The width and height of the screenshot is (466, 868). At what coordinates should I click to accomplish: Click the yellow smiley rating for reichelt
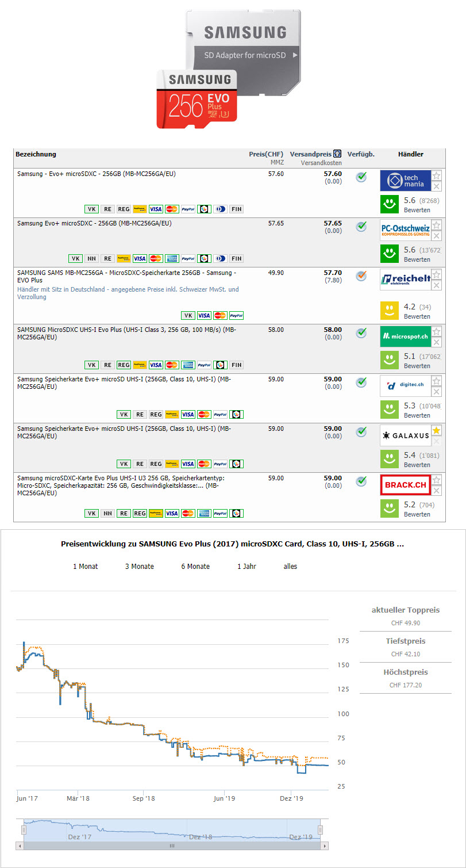(x=390, y=311)
